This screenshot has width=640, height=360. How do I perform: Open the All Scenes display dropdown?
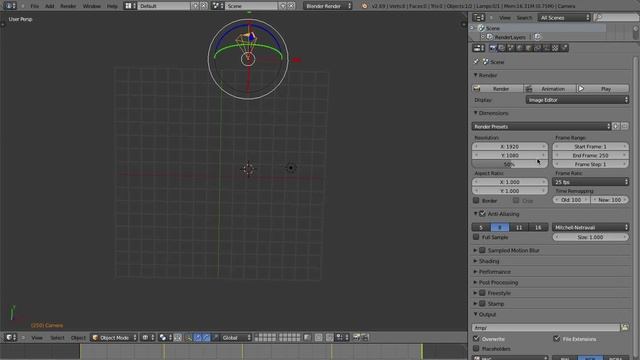[564, 18]
